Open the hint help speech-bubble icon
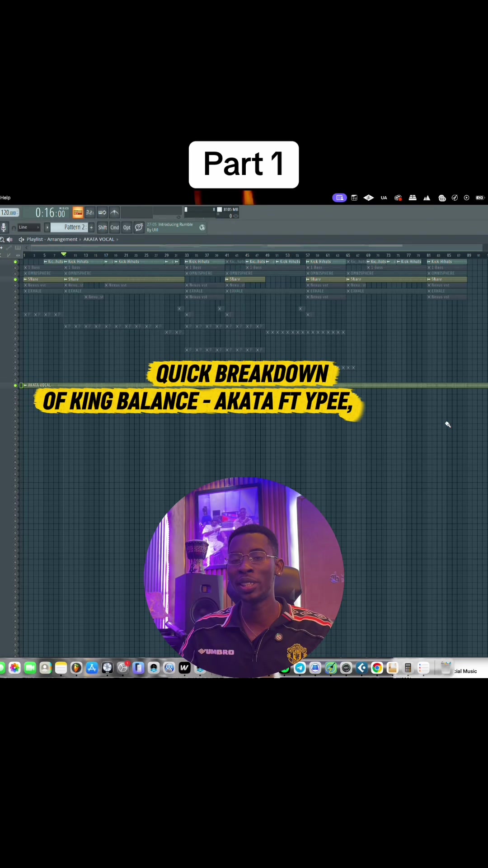The height and width of the screenshot is (868, 488). click(x=139, y=227)
